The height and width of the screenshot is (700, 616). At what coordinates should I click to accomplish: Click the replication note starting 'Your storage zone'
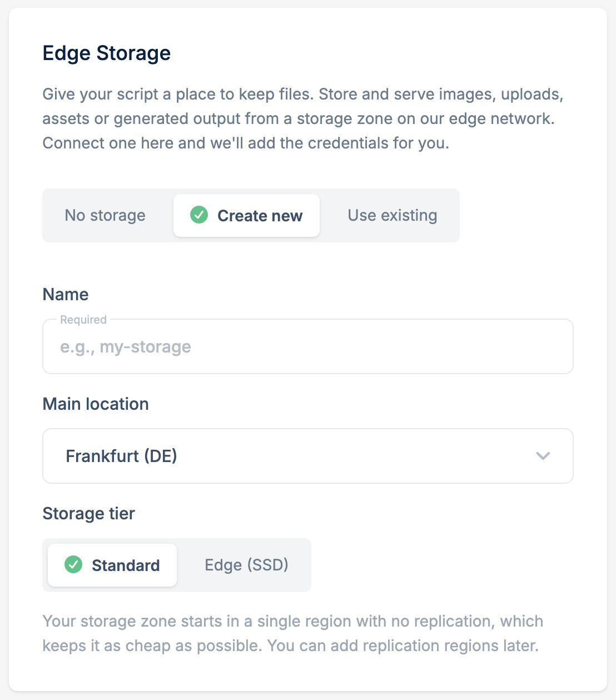293,633
